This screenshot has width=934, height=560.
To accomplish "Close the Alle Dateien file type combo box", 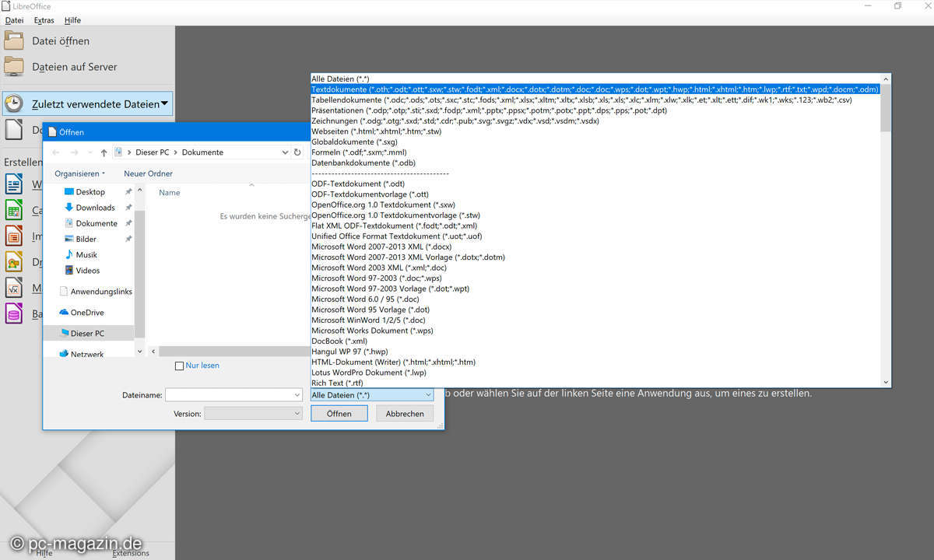I will click(428, 395).
